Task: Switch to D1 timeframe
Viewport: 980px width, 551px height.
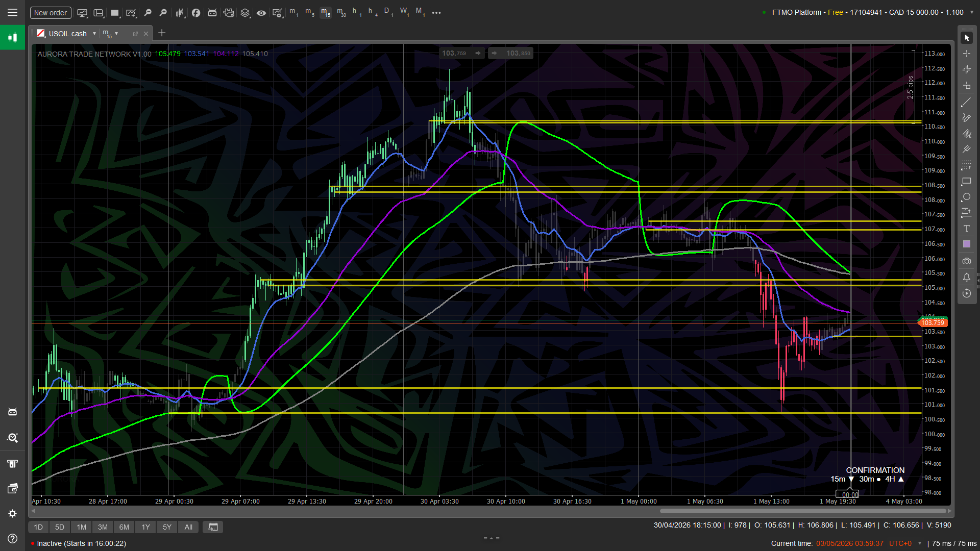Action: tap(388, 12)
